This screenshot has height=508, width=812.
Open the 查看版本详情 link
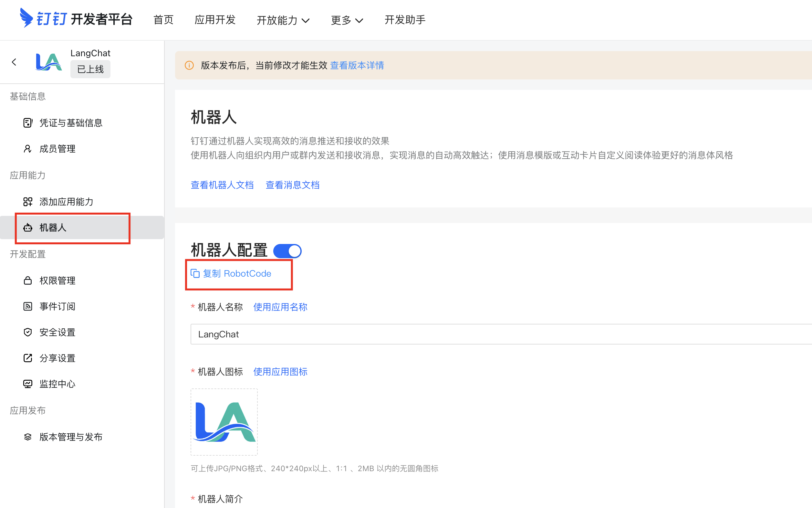357,66
